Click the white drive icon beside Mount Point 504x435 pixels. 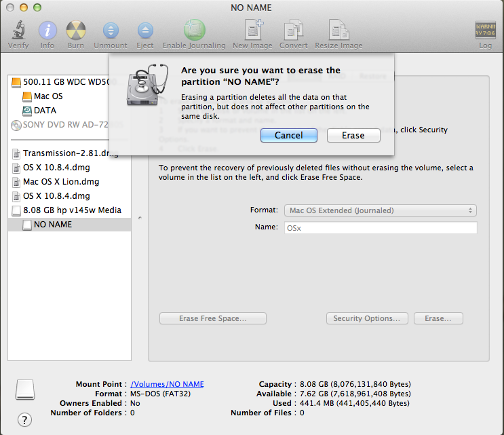25,390
